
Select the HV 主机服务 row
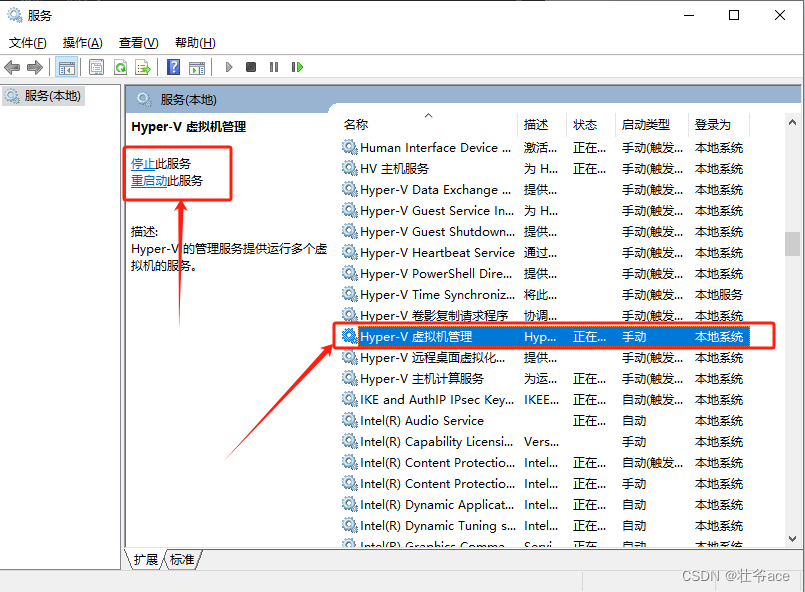545,169
